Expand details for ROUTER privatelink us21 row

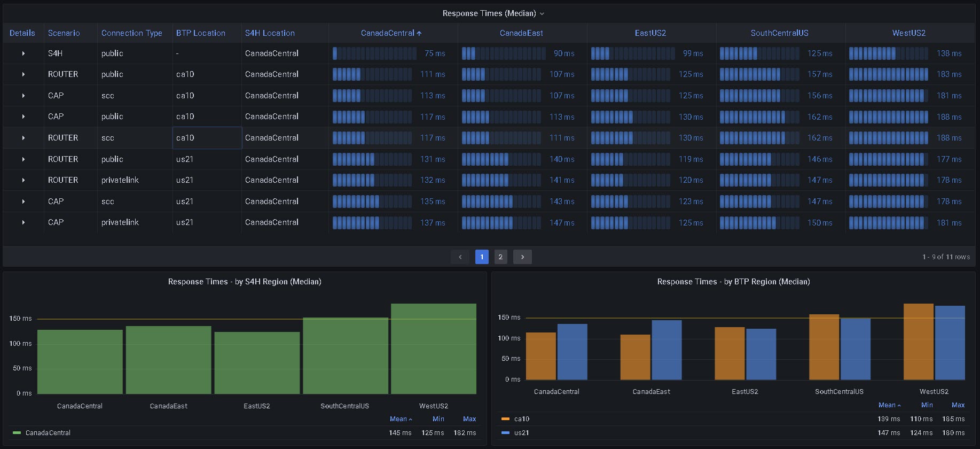pos(23,180)
